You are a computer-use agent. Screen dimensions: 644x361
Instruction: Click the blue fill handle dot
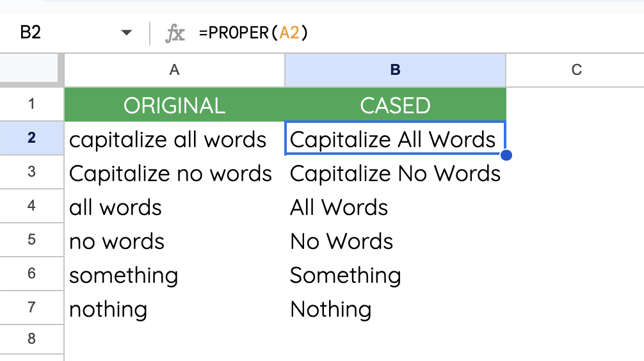[x=506, y=156]
